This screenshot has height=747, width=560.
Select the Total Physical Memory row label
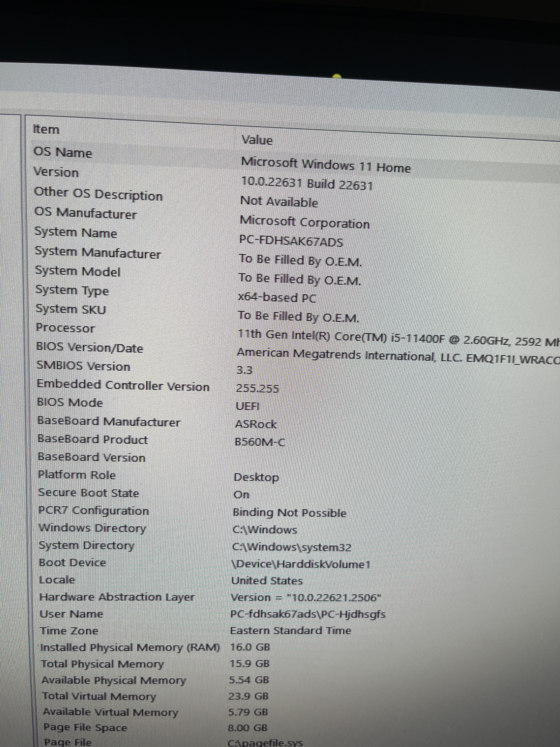(102, 664)
